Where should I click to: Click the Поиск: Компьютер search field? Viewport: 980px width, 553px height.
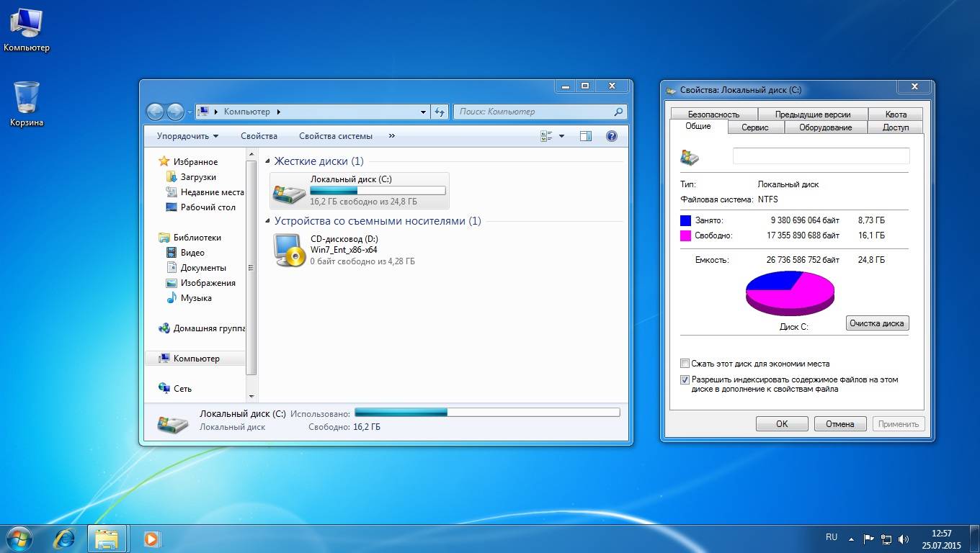click(533, 112)
